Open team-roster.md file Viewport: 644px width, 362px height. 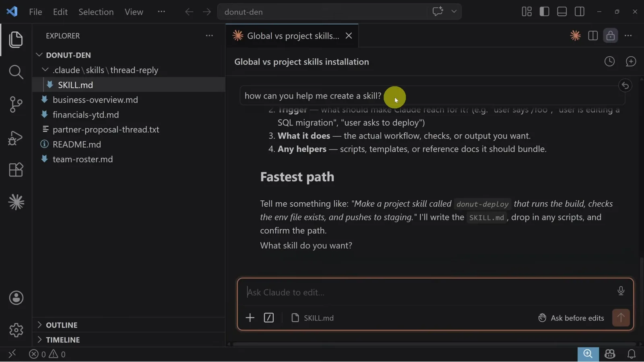pyautogui.click(x=129, y=159)
